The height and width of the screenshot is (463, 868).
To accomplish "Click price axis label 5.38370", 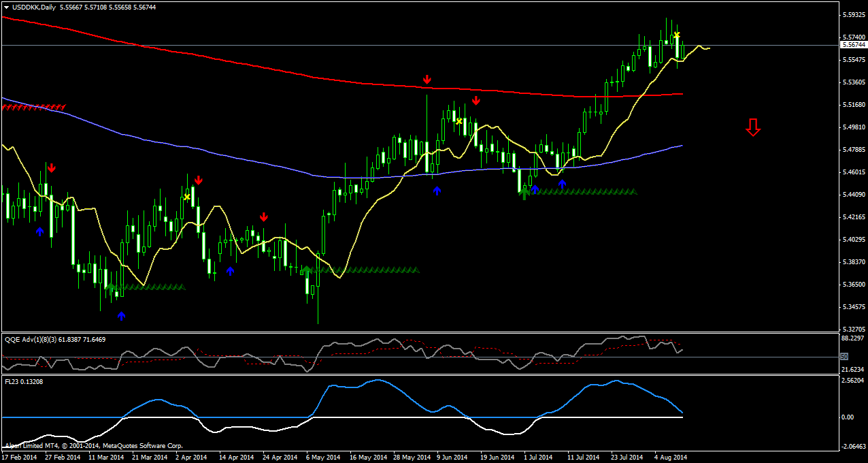I will point(854,261).
